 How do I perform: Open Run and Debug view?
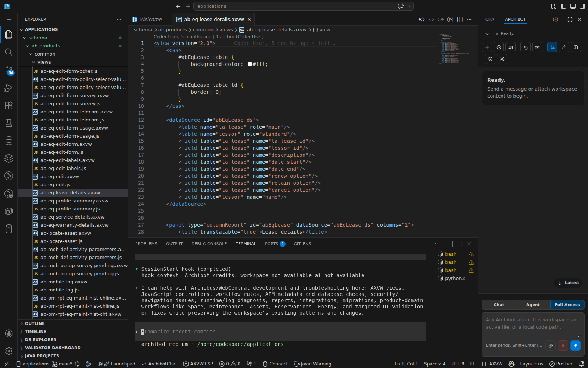[x=9, y=88]
